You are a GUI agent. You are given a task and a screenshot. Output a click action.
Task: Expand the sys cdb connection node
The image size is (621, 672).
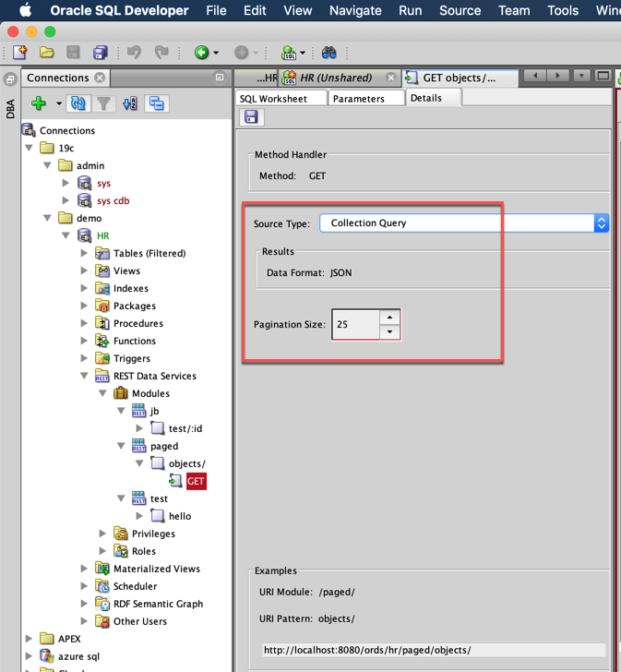pos(66,200)
